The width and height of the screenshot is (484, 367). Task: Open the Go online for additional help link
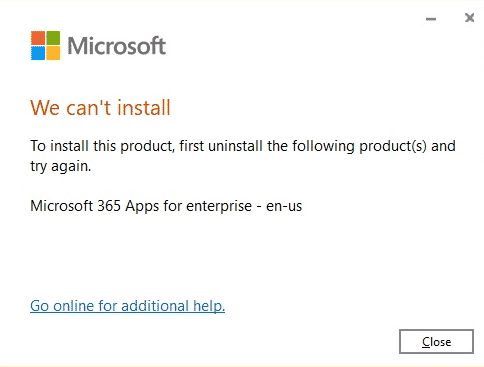tap(127, 306)
